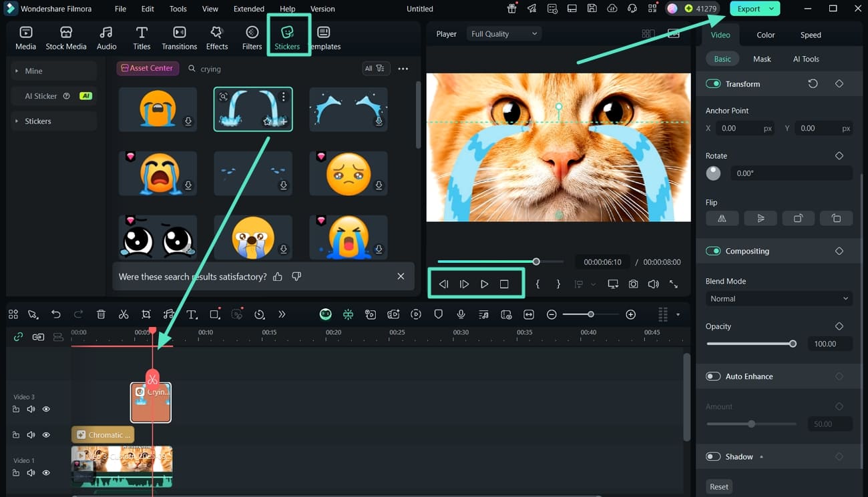Flip the clip vertically
This screenshot has height=497, width=868.
coord(761,218)
